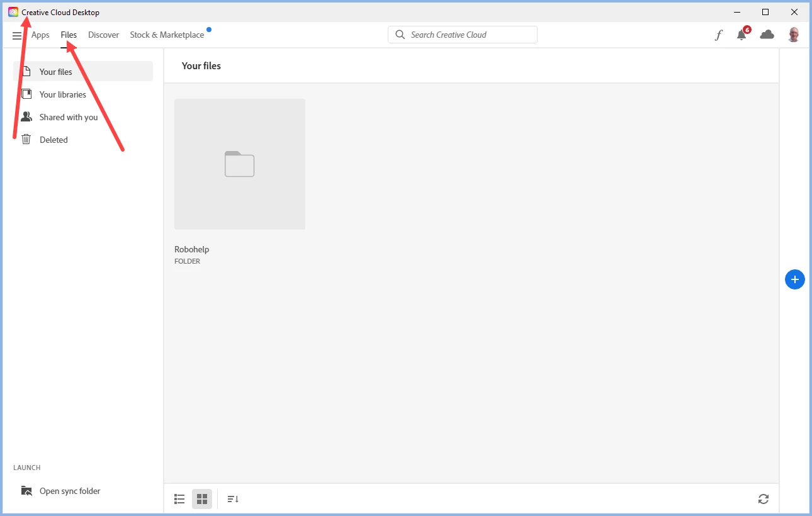
Task: Click the search magnifier icon
Action: pos(400,35)
